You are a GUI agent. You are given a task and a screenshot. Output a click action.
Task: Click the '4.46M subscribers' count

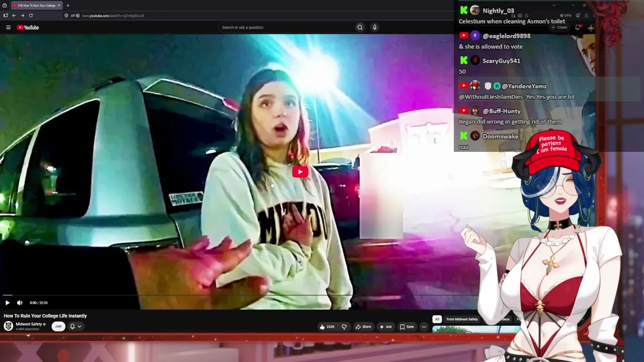pyautogui.click(x=27, y=329)
